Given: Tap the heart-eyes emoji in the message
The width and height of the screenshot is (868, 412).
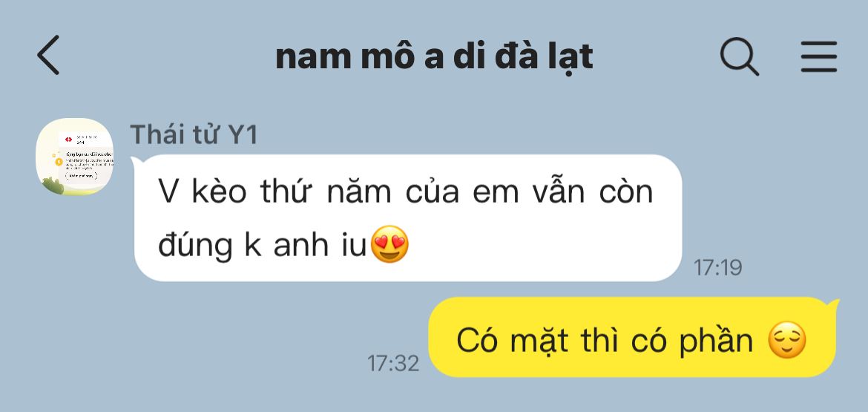Looking at the screenshot, I should pyautogui.click(x=389, y=243).
